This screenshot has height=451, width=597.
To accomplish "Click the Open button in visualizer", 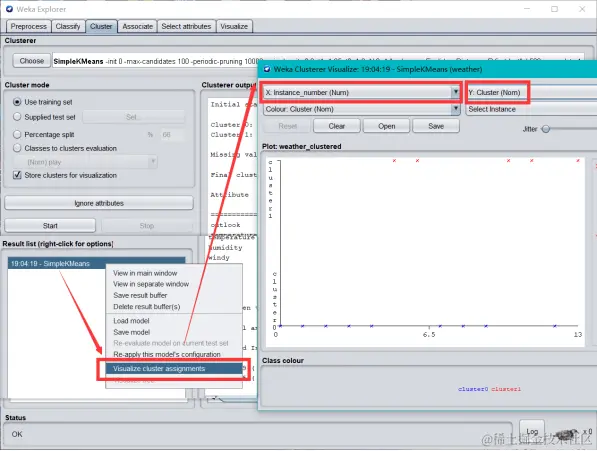I will (386, 126).
